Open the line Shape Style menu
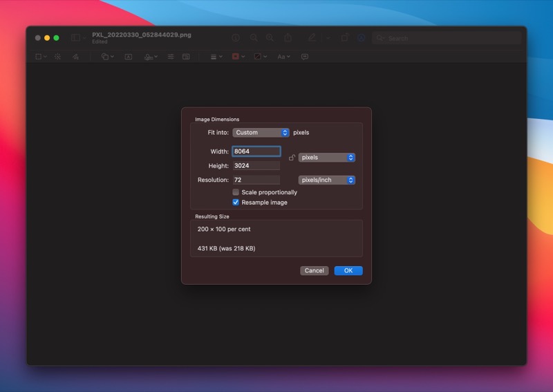Image resolution: width=553 pixels, height=392 pixels. coord(216,57)
